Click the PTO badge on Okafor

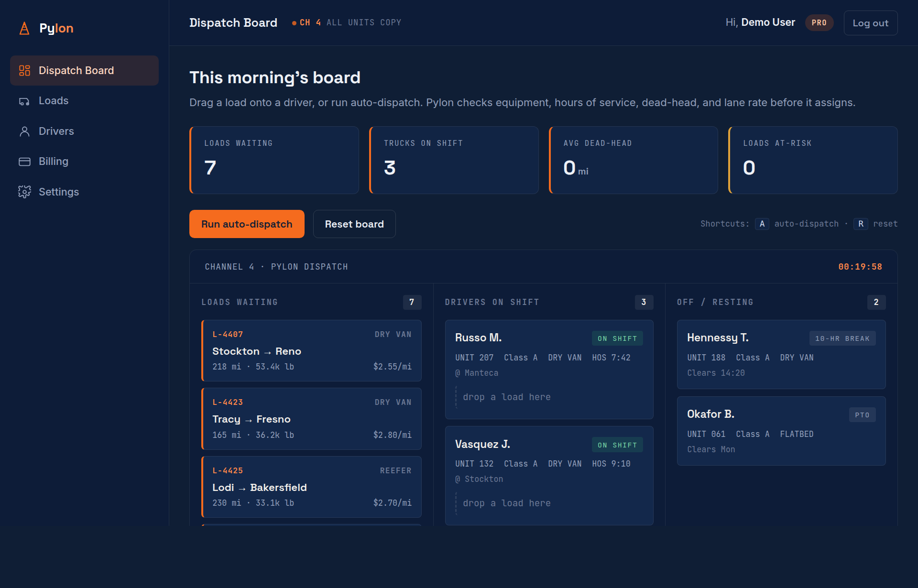click(x=863, y=415)
